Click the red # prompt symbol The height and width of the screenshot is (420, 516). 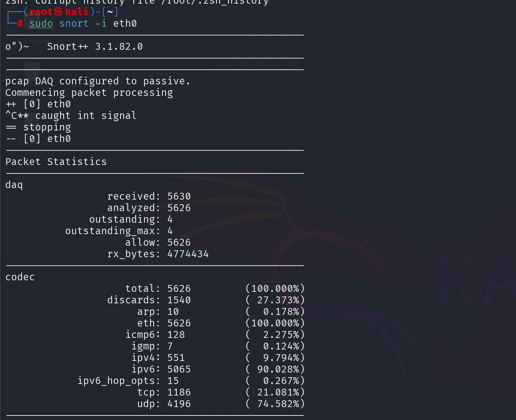pos(20,23)
